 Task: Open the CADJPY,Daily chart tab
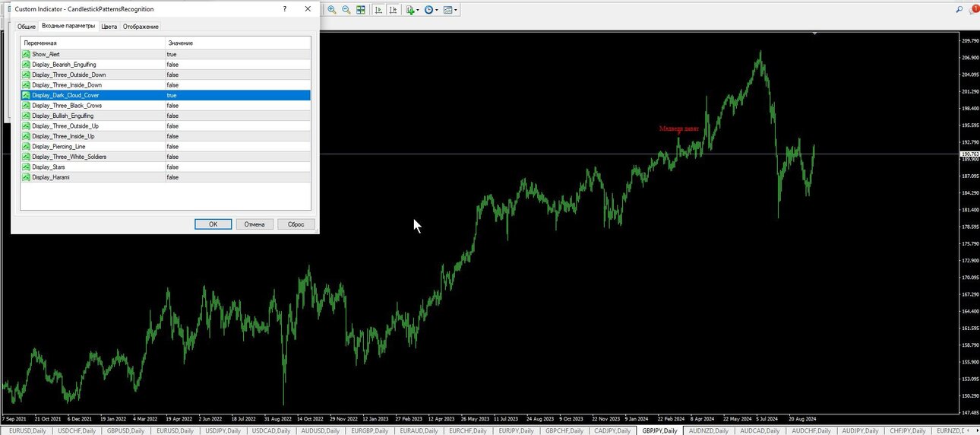click(611, 430)
